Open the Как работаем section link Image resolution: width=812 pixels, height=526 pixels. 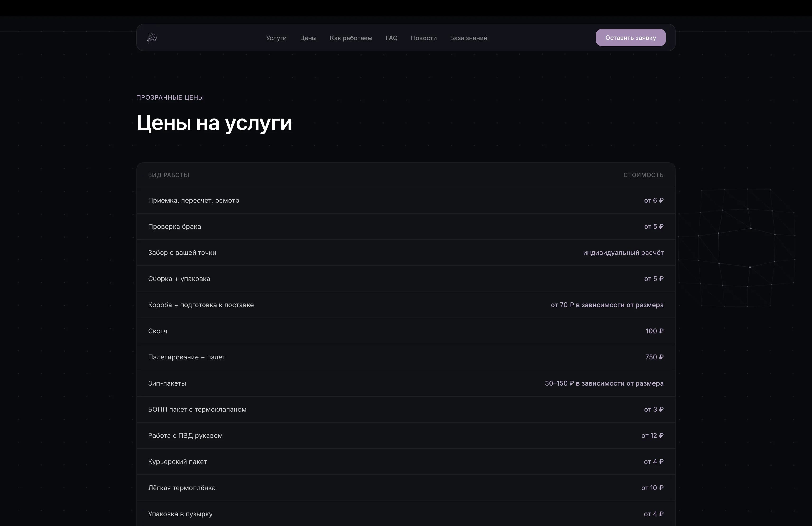[x=351, y=38]
